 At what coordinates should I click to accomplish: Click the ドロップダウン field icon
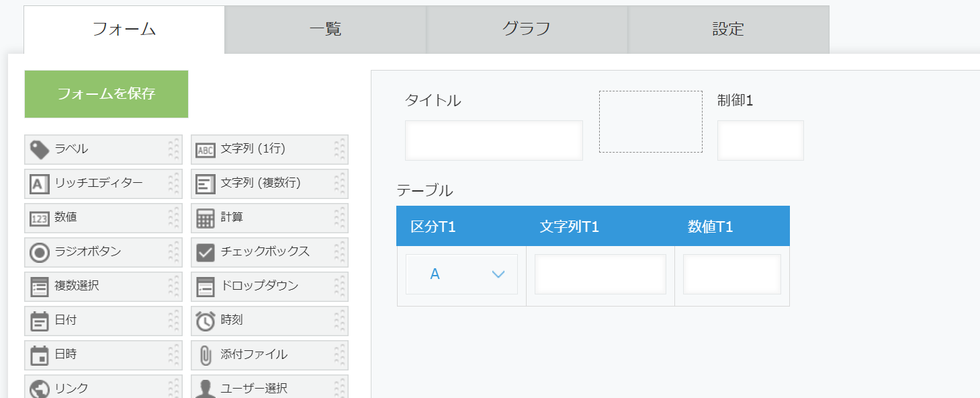coord(205,287)
